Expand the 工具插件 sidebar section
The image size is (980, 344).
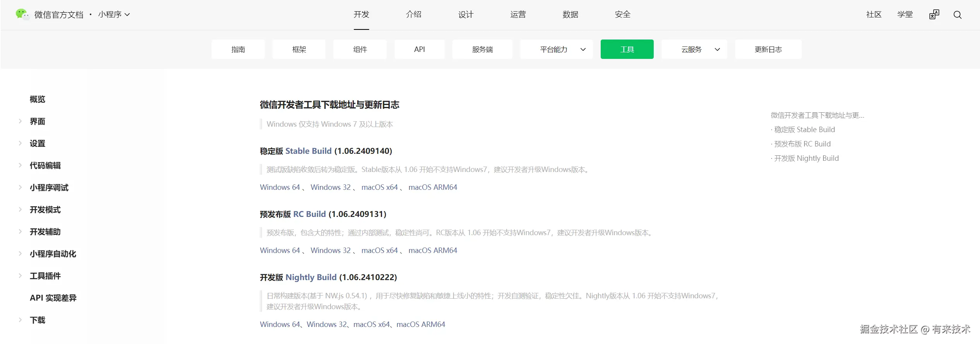point(20,276)
